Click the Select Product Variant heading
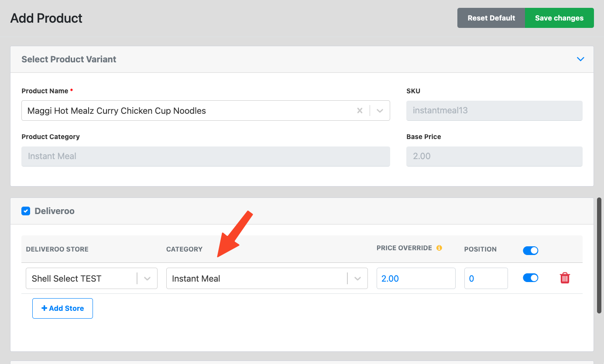Image resolution: width=604 pixels, height=364 pixels. [69, 59]
